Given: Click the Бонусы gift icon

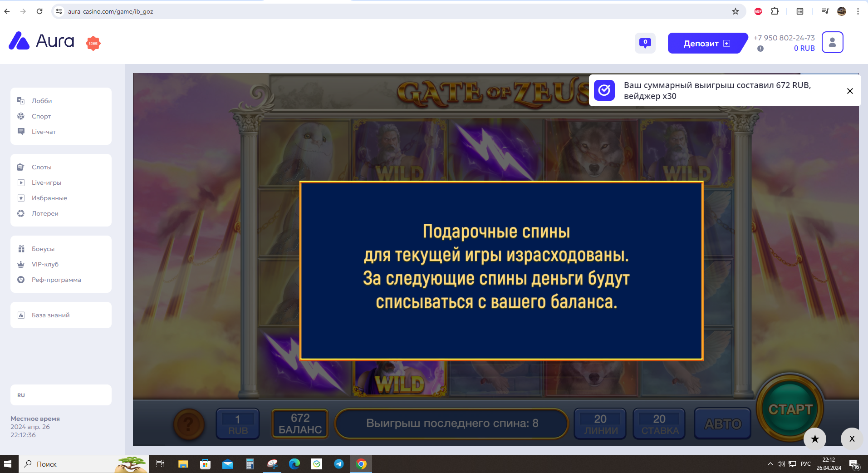Looking at the screenshot, I should click(21, 249).
